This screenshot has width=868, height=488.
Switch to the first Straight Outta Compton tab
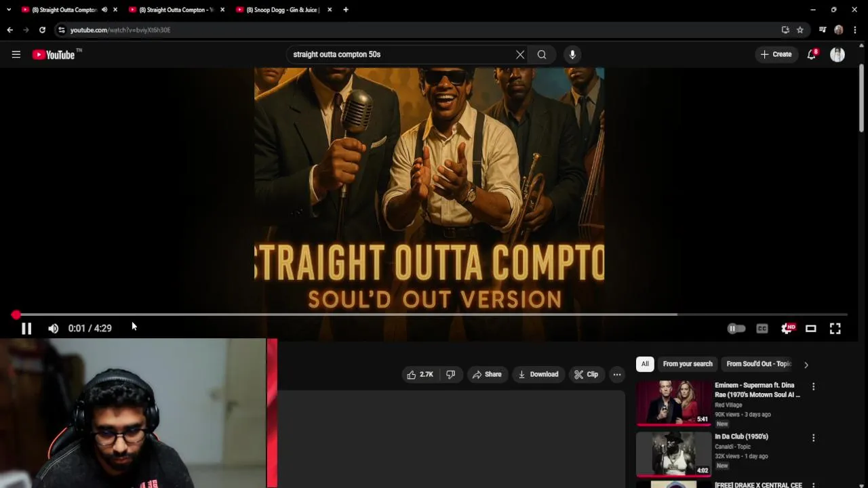point(64,10)
